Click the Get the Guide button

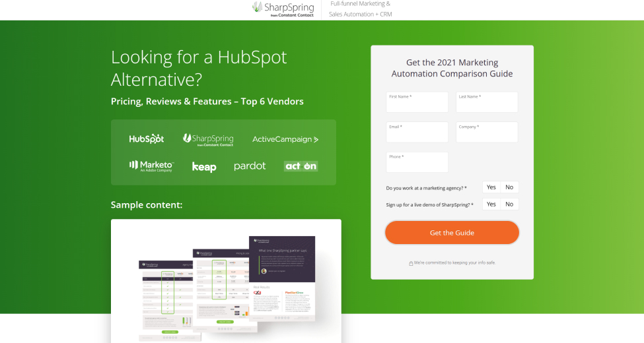coord(452,233)
